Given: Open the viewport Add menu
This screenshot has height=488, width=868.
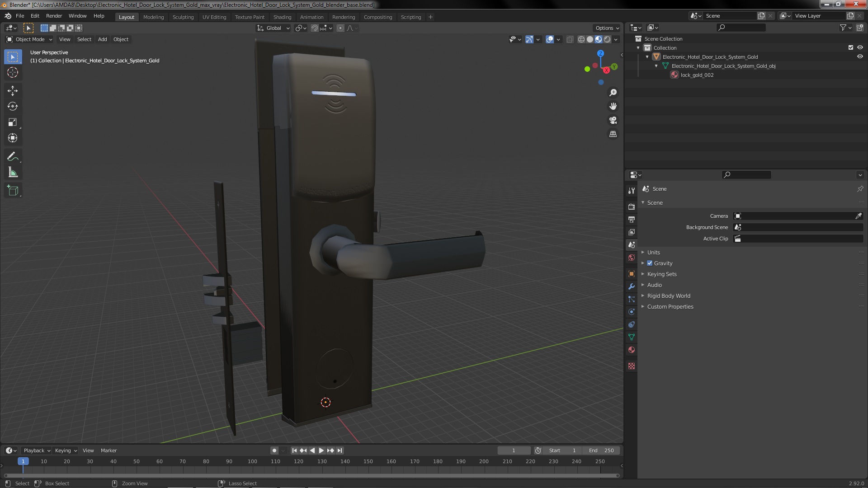Looking at the screenshot, I should (103, 39).
